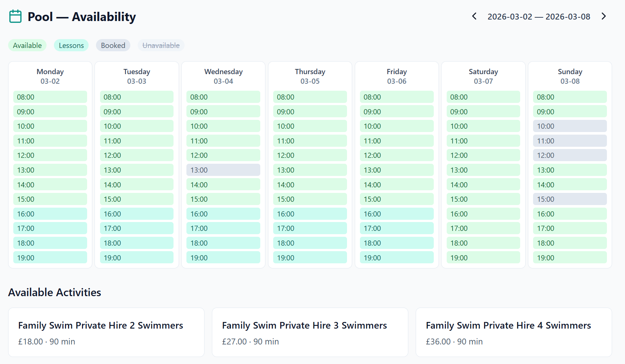Click the date range text 2026-03-02 — 2026-03-08
The width and height of the screenshot is (625, 364).
pos(539,16)
